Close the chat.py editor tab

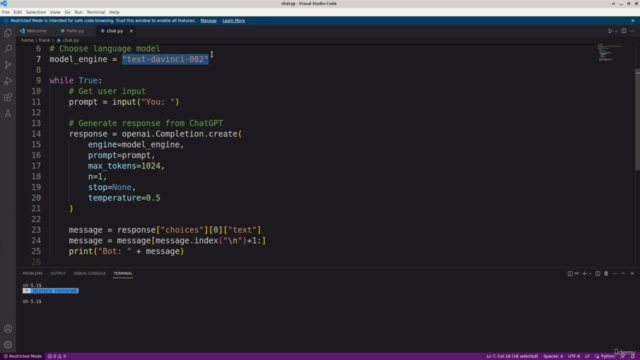click(x=131, y=31)
